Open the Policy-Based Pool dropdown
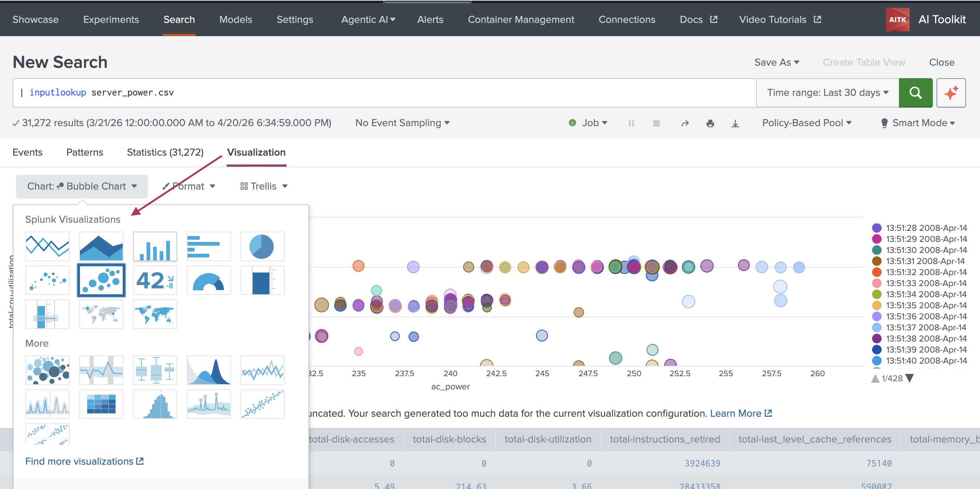This screenshot has height=489, width=980. tap(806, 123)
